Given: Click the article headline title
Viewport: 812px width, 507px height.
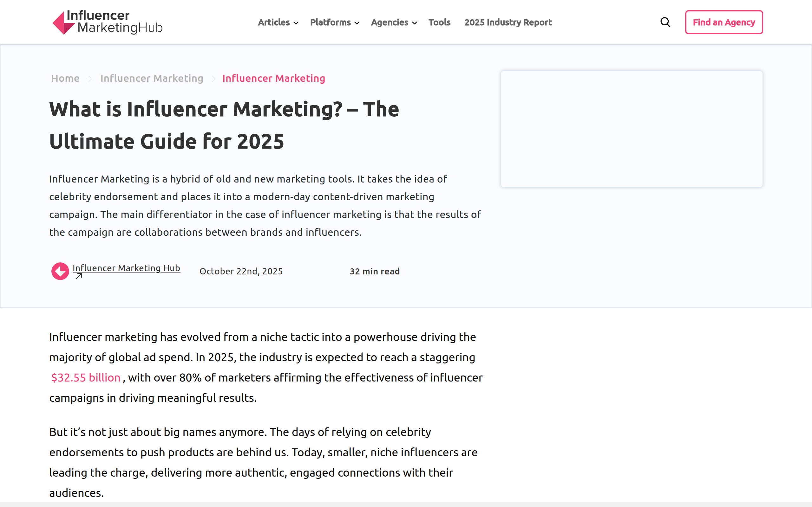Looking at the screenshot, I should [x=224, y=125].
